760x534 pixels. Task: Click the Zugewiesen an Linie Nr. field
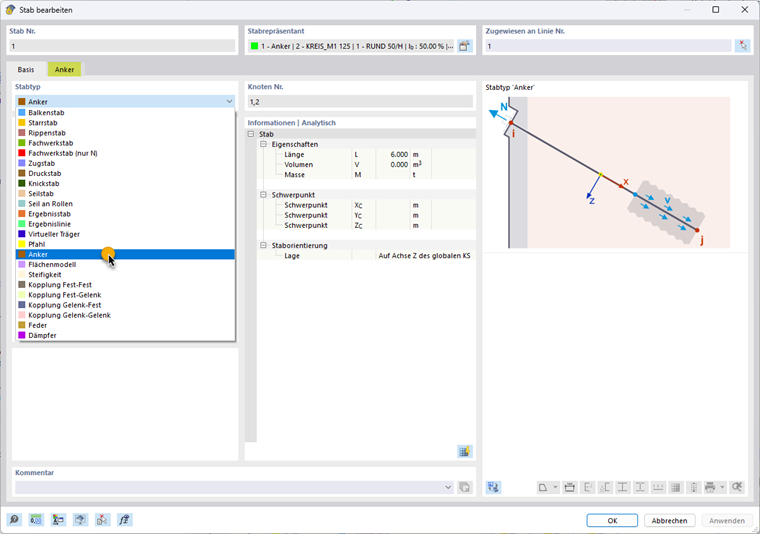point(608,46)
